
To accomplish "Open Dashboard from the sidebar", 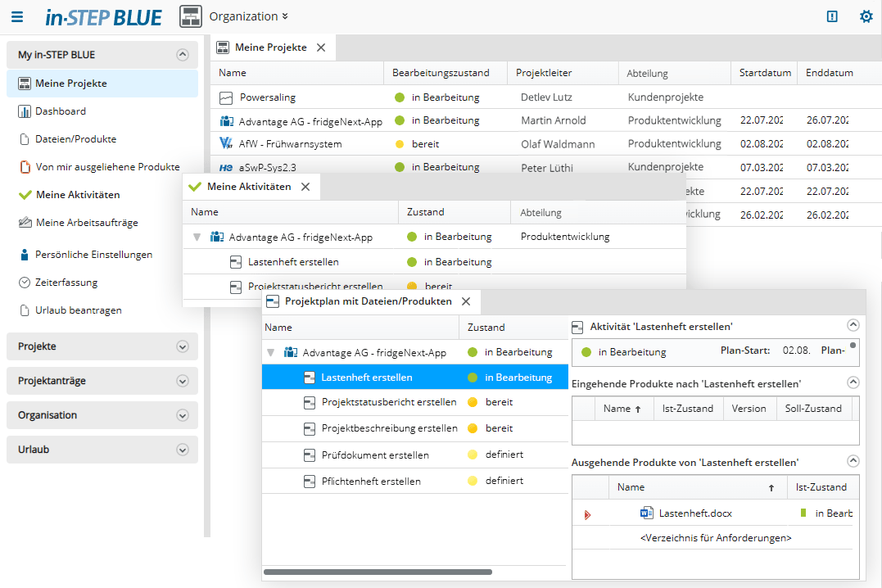I will coord(60,111).
